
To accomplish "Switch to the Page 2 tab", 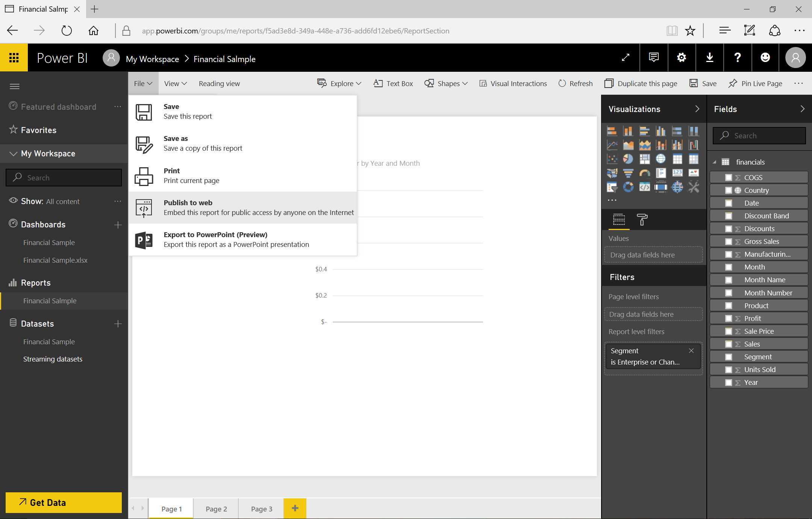I will 216,509.
